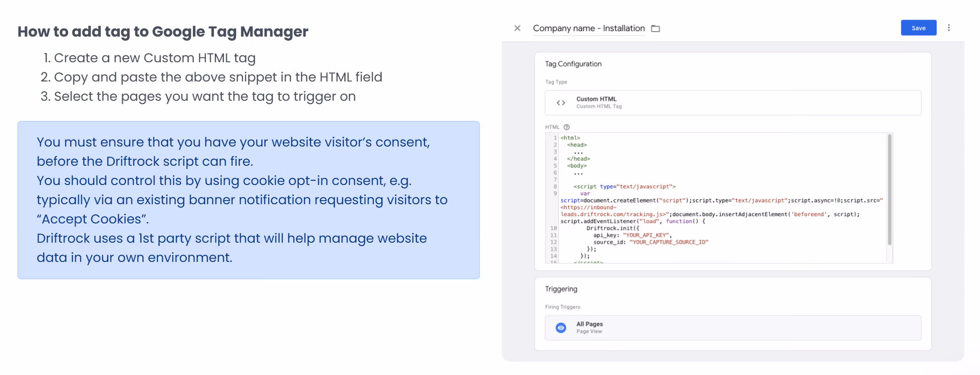Click the 'Driftrock uses a 1st party script' notice line
The width and height of the screenshot is (980, 375).
pos(231,239)
